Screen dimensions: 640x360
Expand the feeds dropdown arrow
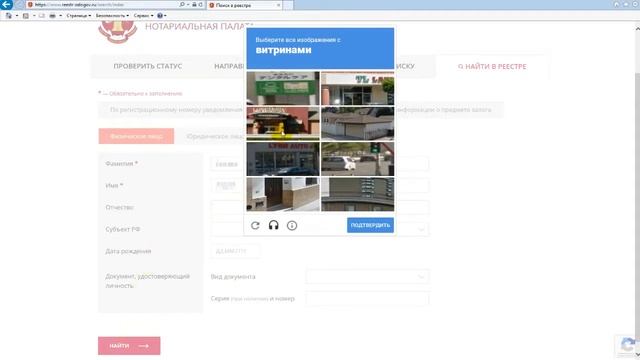[34, 16]
